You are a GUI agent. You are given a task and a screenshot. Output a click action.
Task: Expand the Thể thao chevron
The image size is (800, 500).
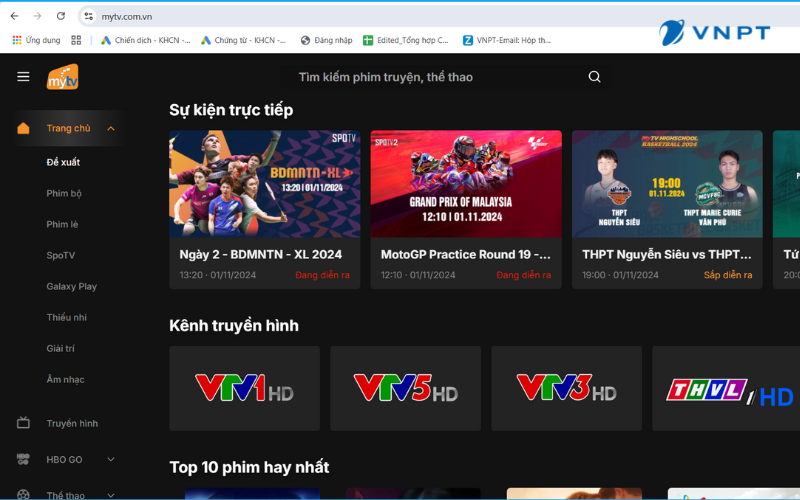(111, 495)
